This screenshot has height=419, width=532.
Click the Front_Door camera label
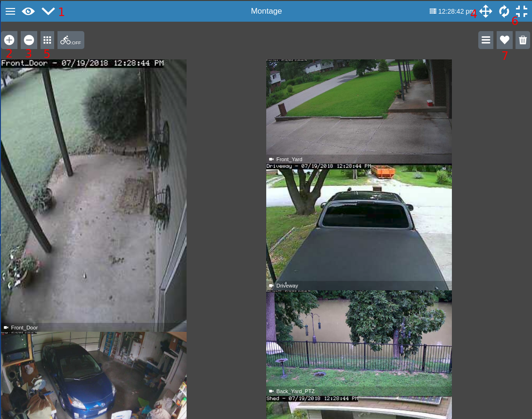(25, 328)
